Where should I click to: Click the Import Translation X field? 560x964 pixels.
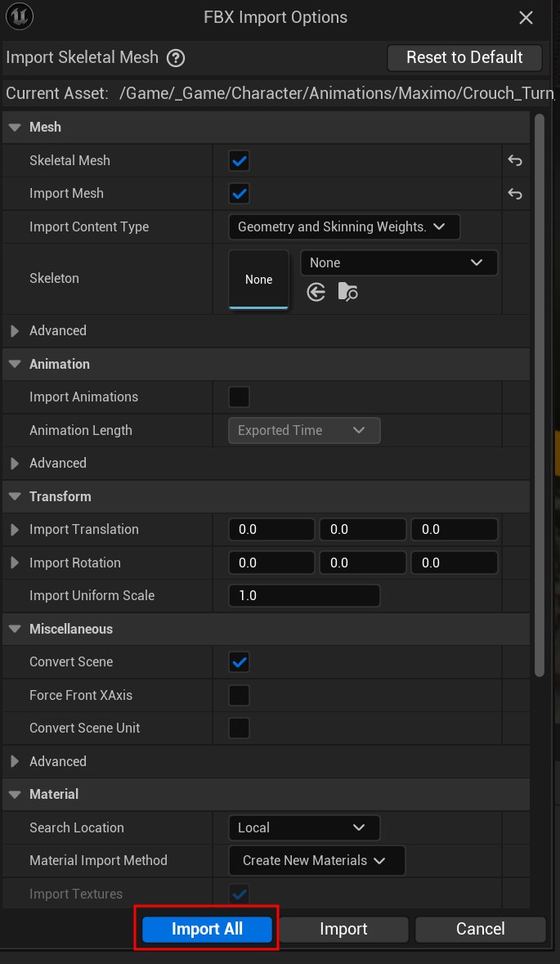point(271,529)
